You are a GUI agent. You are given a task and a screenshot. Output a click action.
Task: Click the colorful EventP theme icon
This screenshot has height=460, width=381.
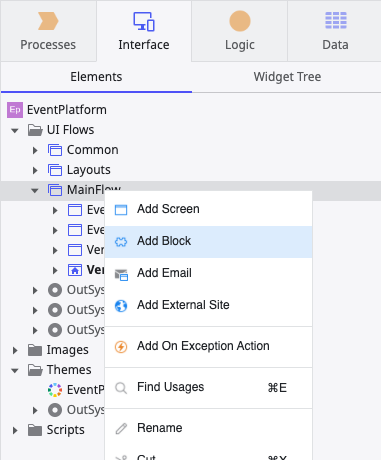click(55, 390)
